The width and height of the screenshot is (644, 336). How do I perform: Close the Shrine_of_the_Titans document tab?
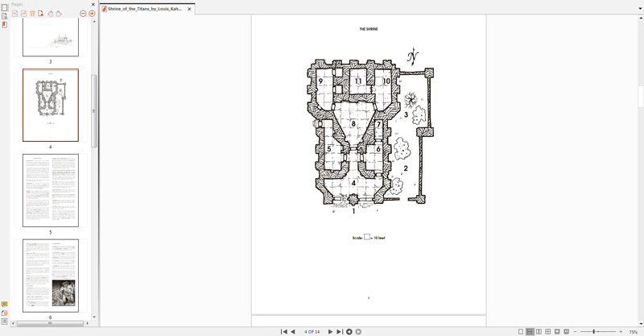tap(189, 9)
